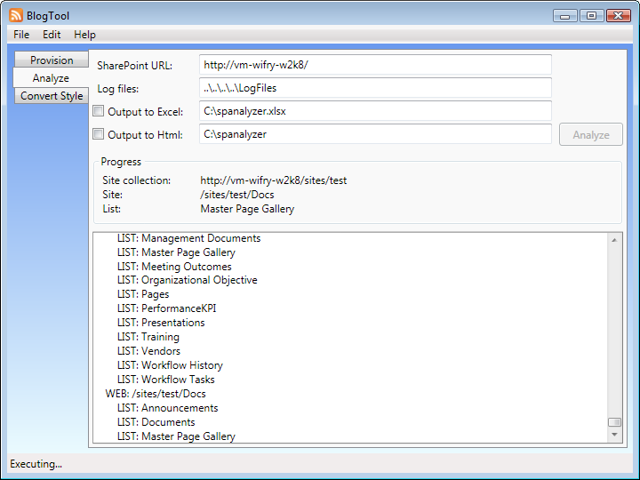Select 'LIST: Pages' row
This screenshot has height=480, width=640.
pos(143,294)
